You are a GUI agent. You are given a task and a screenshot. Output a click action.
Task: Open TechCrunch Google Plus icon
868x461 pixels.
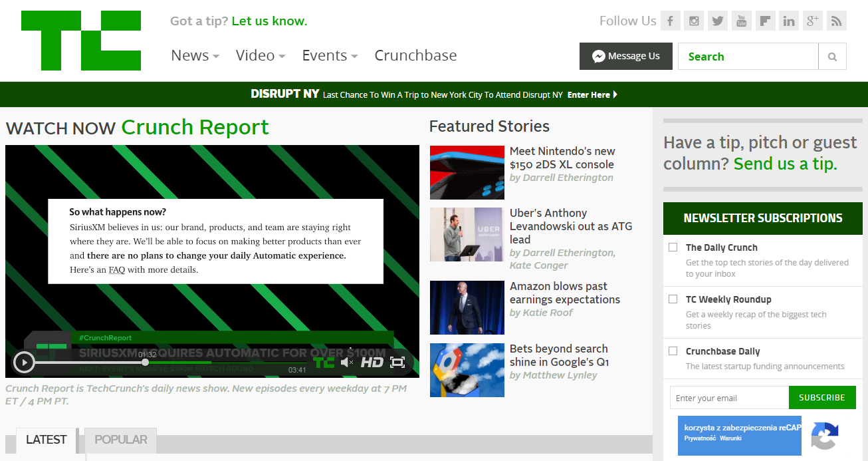(813, 21)
